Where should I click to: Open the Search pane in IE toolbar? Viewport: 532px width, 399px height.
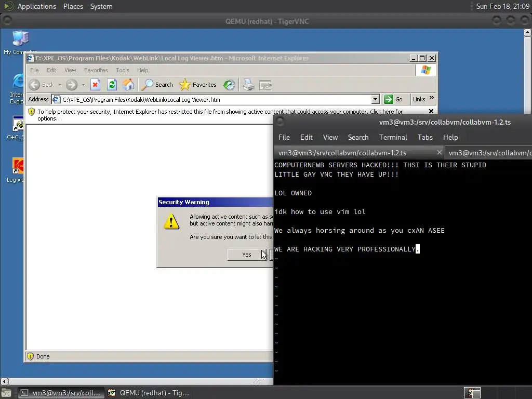pyautogui.click(x=157, y=85)
